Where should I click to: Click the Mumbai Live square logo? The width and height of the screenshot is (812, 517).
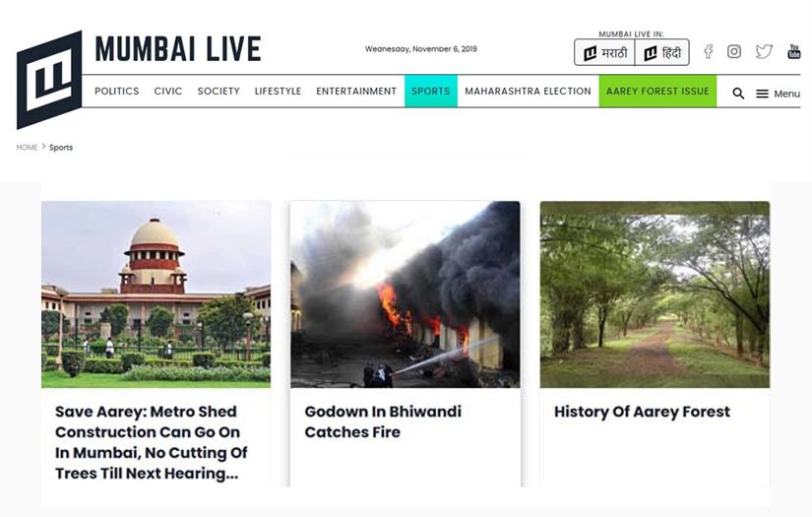pyautogui.click(x=49, y=80)
